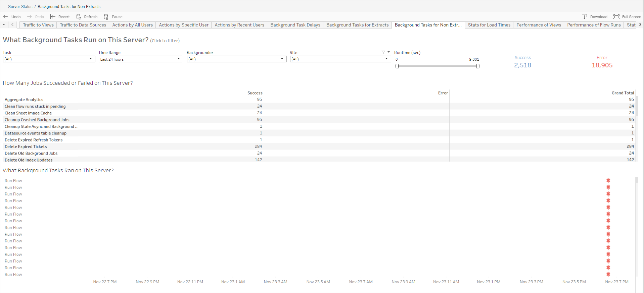This screenshot has width=644, height=293.
Task: Click the left tab scroll arrow
Action: click(12, 24)
